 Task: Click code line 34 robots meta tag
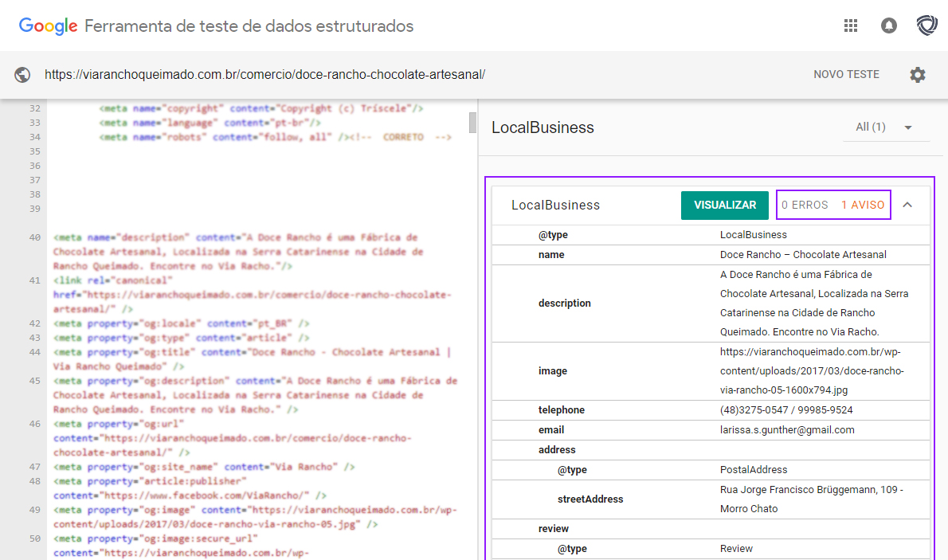pyautogui.click(x=275, y=137)
